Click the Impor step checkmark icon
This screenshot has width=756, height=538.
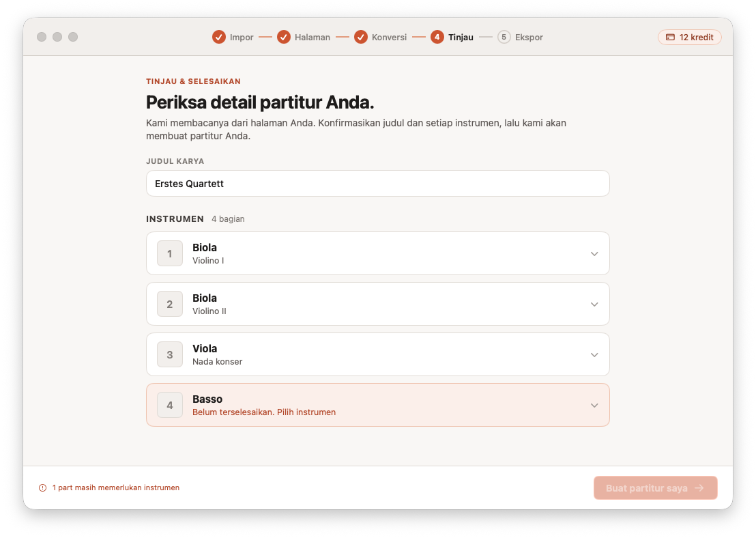click(219, 37)
